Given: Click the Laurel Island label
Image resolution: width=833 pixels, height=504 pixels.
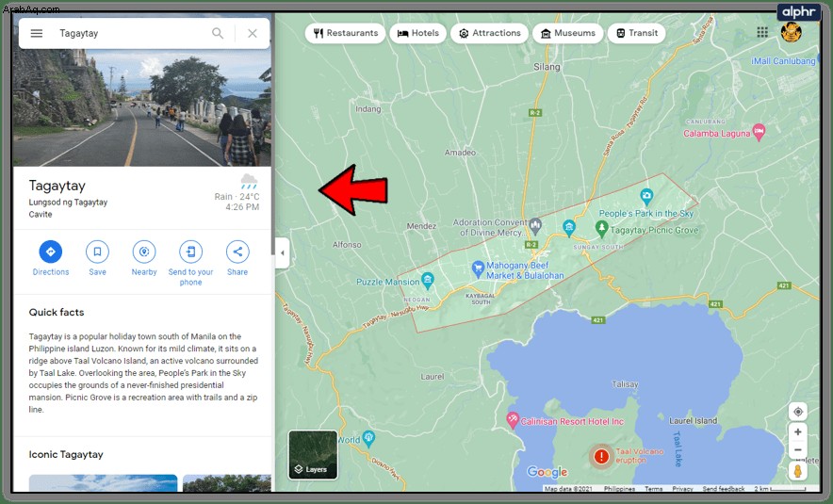Looking at the screenshot, I should [x=693, y=420].
